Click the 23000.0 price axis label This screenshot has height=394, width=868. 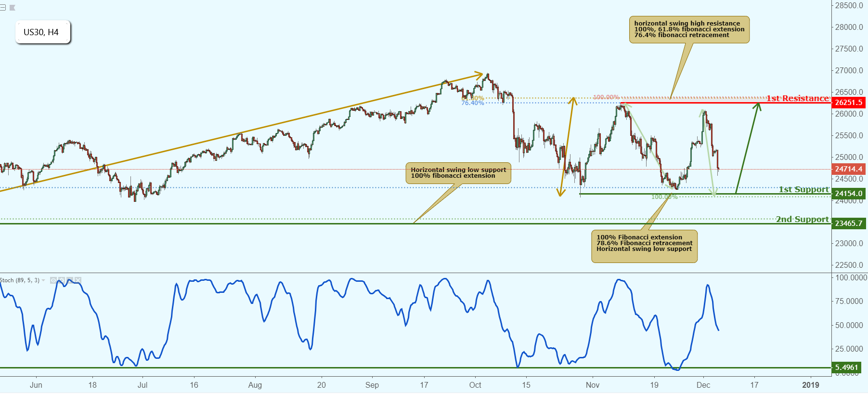point(849,244)
